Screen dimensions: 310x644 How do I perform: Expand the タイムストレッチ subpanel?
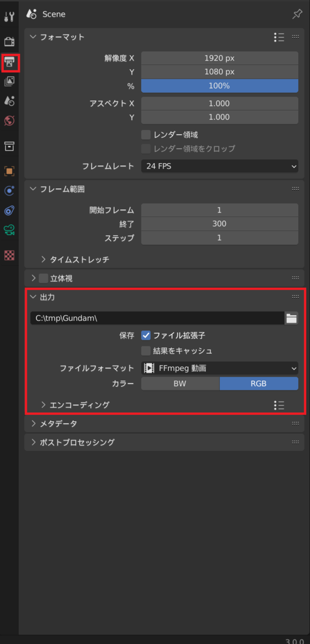(44, 259)
